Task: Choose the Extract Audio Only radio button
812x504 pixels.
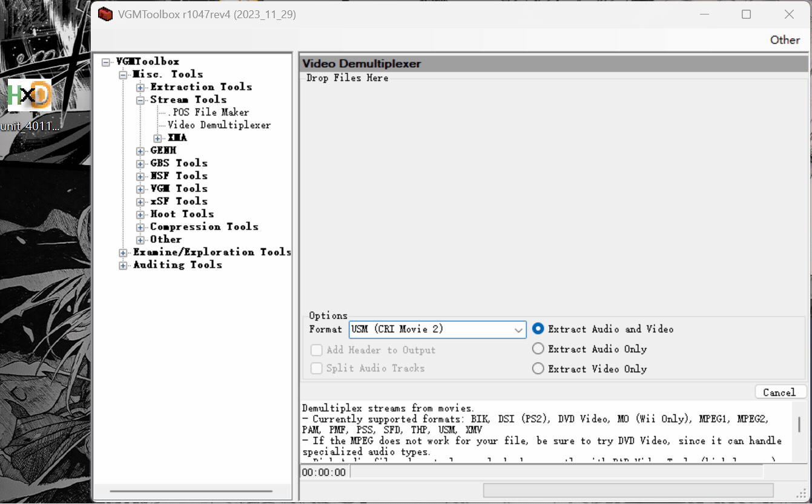Action: [x=538, y=349]
